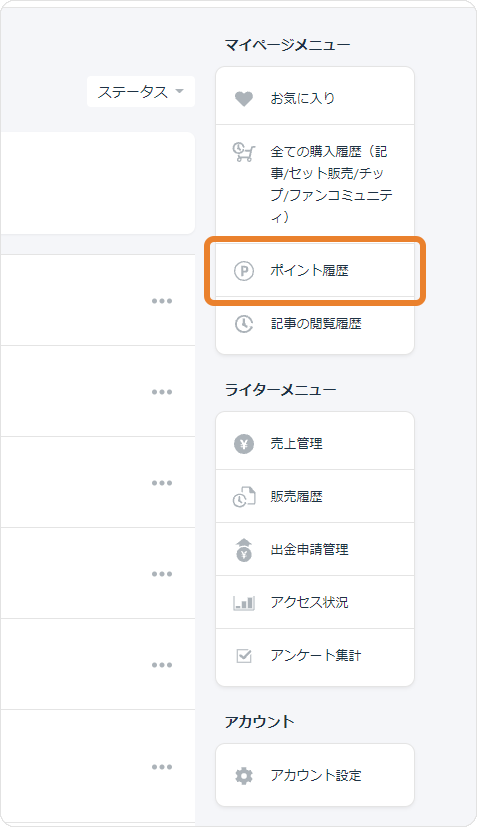Click the circled P point icon
Viewport: 477px width, 827px height.
244,271
